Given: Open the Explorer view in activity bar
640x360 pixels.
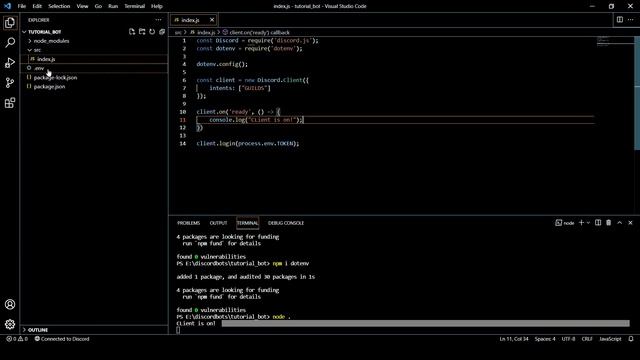Looking at the screenshot, I should point(10,22).
